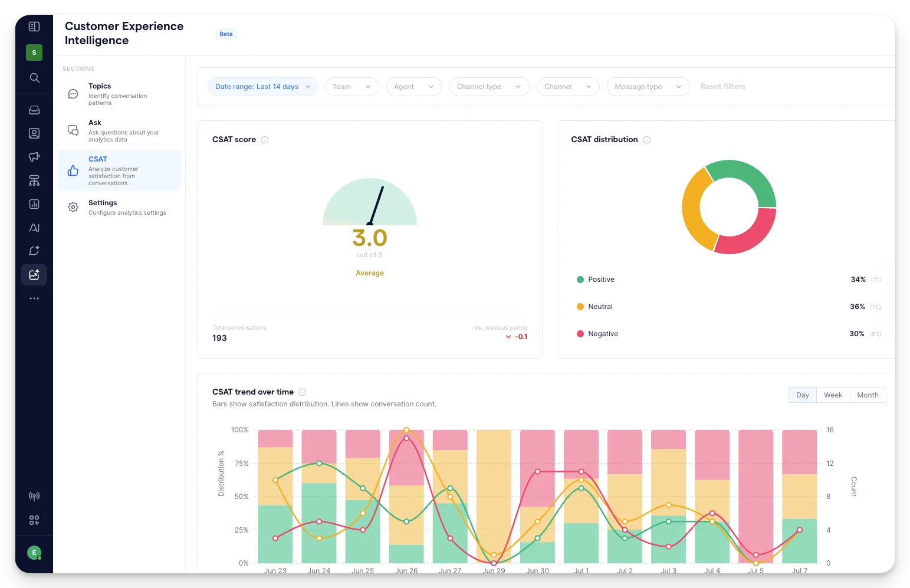Click the Customer Experience Intelligence title
Viewport: 910px width, 588px height.
click(124, 34)
